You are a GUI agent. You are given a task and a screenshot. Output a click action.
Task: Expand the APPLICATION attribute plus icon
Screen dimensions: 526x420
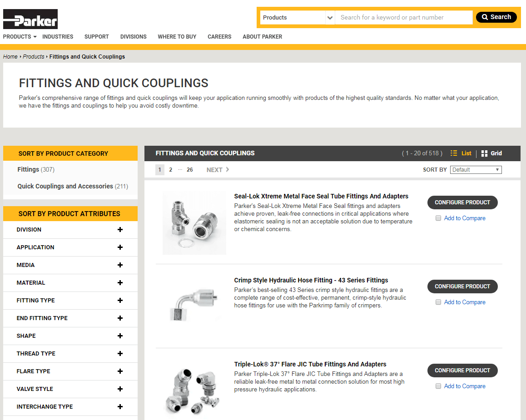(120, 247)
